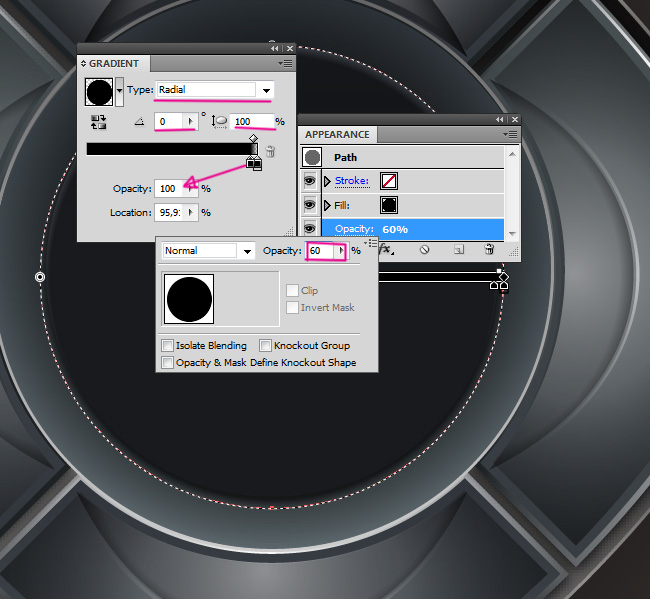
Task: Click the transparency Opacity 60 field
Action: [320, 250]
